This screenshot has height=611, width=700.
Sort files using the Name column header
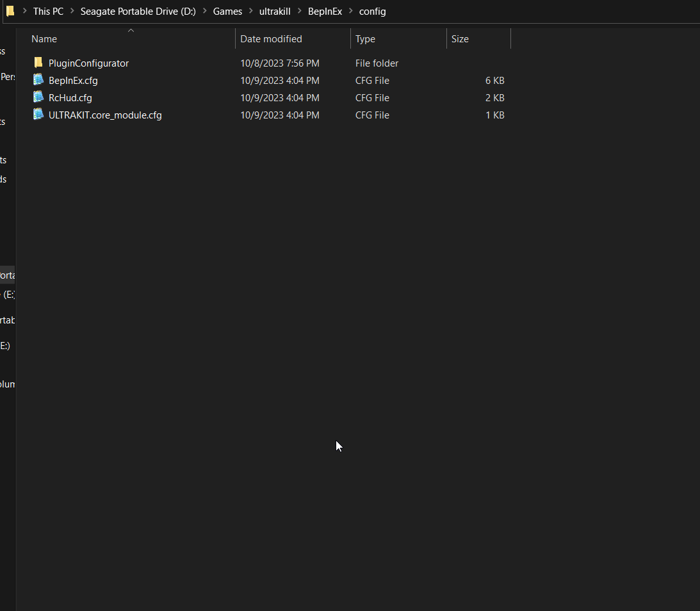pyautogui.click(x=44, y=38)
